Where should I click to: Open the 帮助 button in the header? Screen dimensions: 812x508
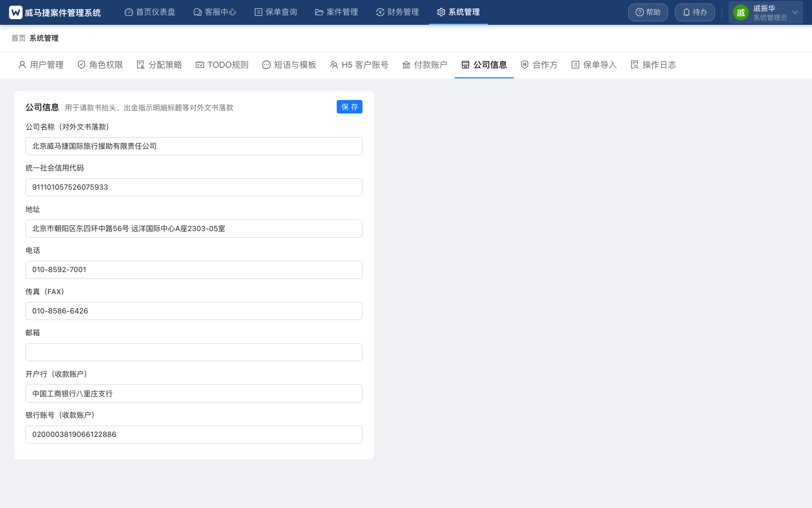point(648,12)
